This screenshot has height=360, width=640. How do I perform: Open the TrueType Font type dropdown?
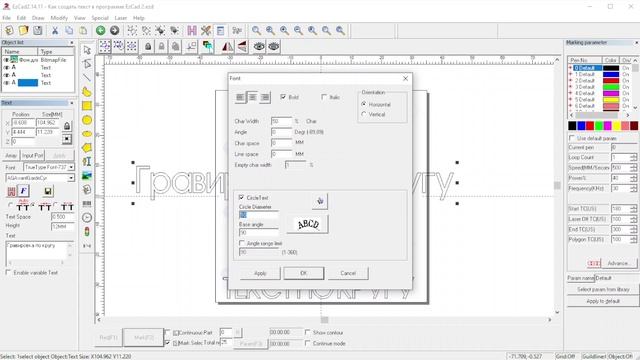[71, 167]
